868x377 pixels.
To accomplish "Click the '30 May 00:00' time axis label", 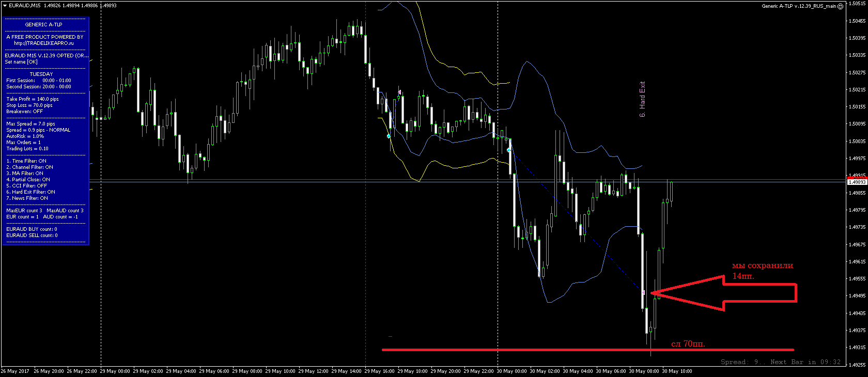I will (512, 371).
